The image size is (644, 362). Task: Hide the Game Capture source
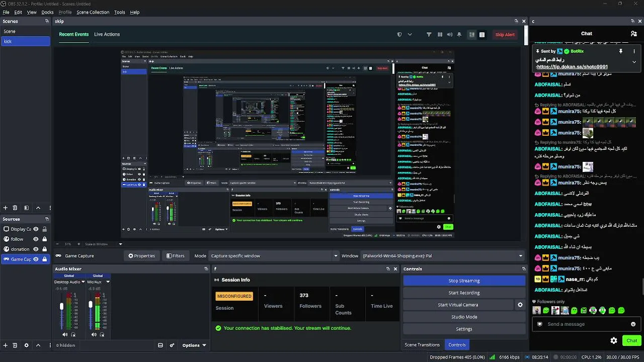tap(36, 259)
